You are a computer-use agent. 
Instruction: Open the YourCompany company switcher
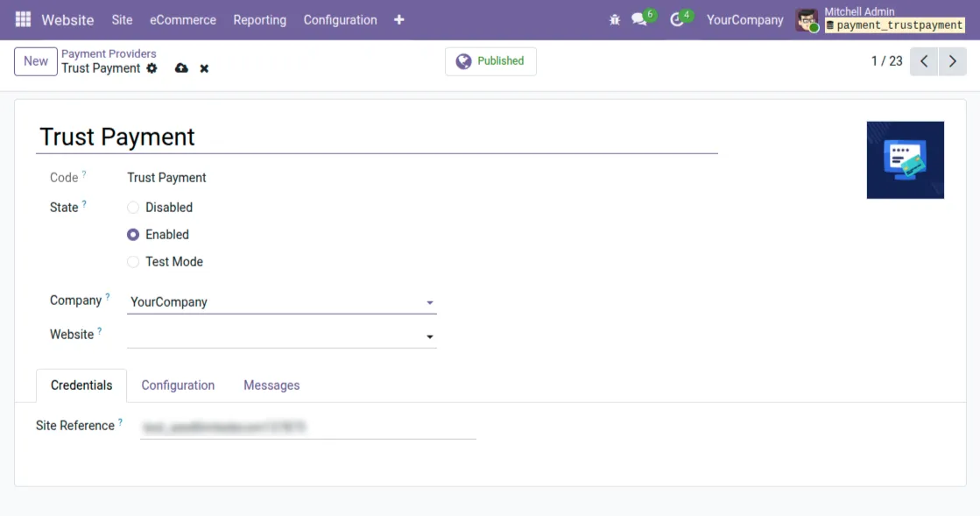(744, 20)
